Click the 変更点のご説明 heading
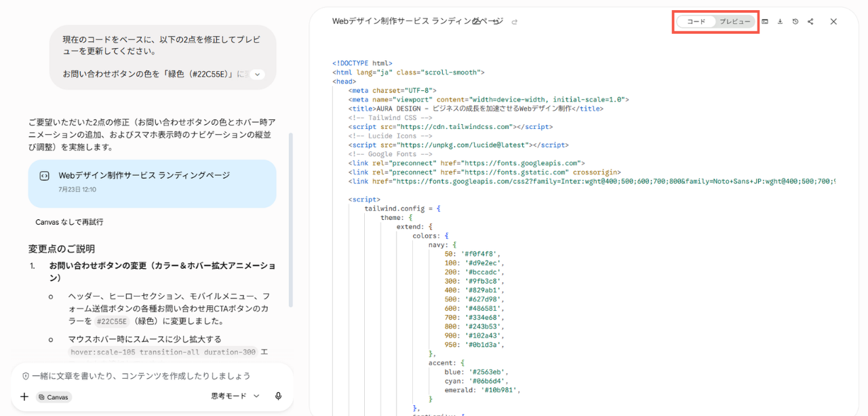Screen dimensions: 868x416 62,249
